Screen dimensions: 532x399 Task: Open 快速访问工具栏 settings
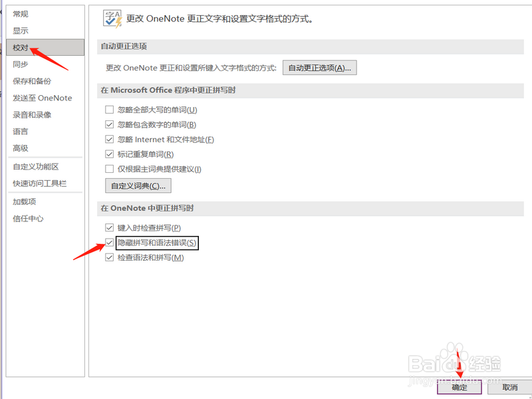click(40, 184)
